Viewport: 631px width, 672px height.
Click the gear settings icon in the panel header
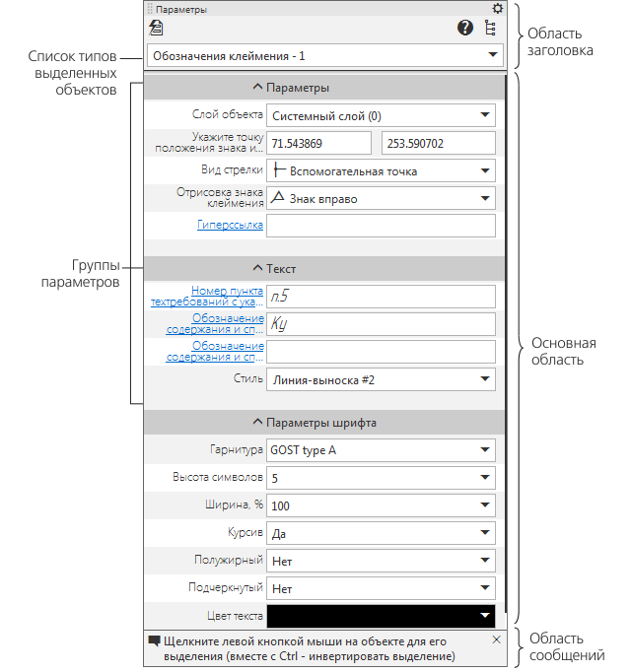497,9
